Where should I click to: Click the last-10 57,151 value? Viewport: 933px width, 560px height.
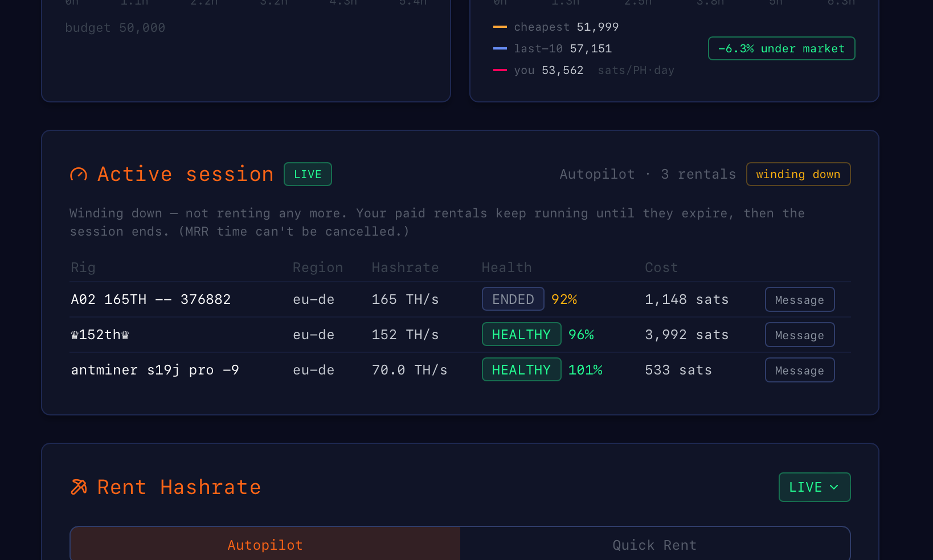[591, 48]
